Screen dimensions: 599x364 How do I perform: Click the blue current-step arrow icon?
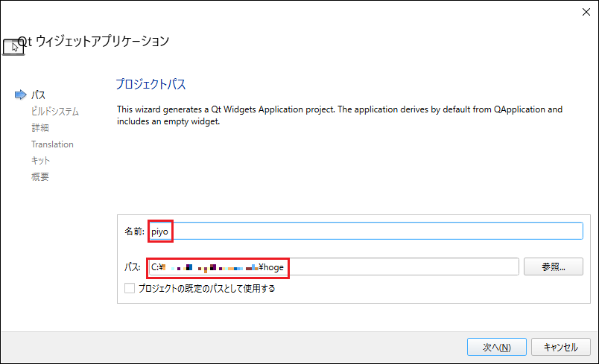(x=21, y=95)
